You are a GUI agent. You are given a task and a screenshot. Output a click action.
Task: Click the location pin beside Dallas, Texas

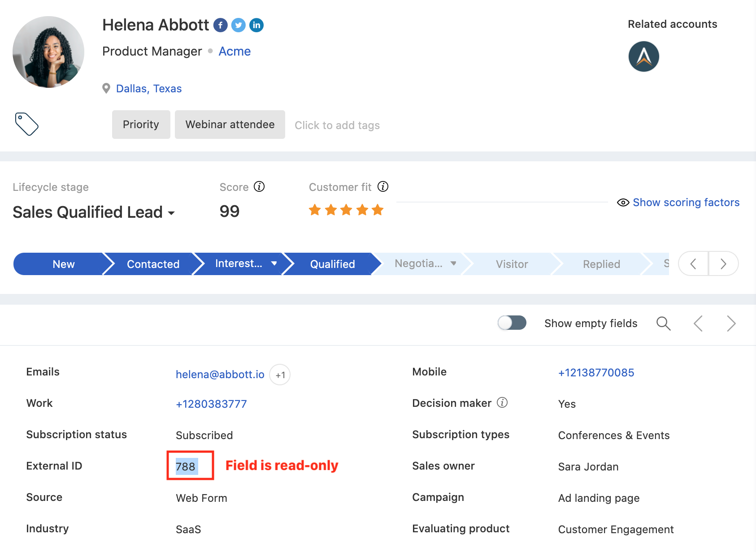coord(106,88)
